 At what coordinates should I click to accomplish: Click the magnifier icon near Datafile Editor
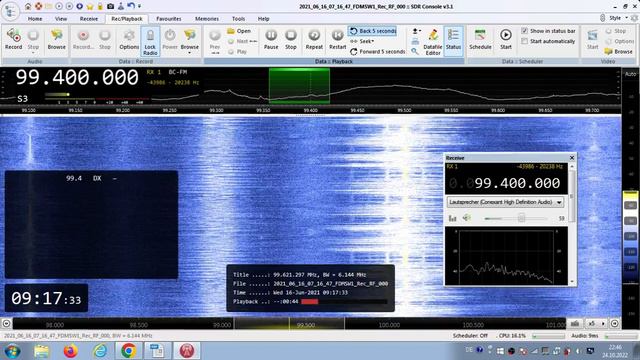415,51
